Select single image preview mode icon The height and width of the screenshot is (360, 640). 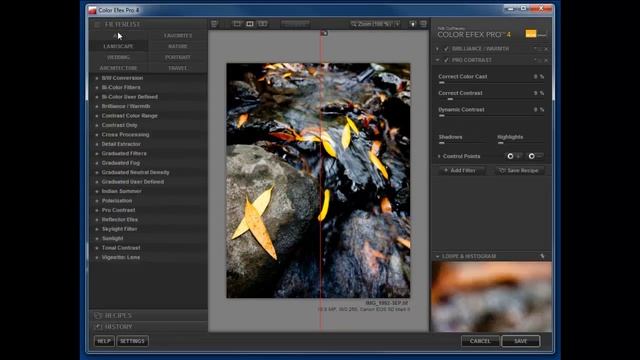coord(237,24)
